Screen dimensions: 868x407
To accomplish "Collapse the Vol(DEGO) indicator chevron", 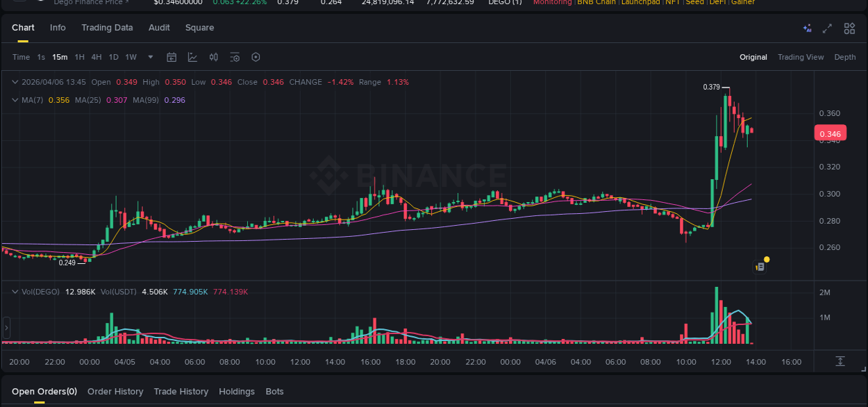I will (x=15, y=292).
